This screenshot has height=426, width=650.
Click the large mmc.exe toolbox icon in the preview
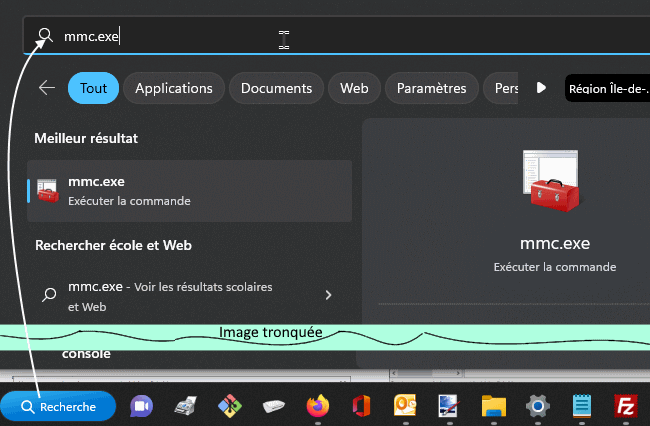point(551,181)
